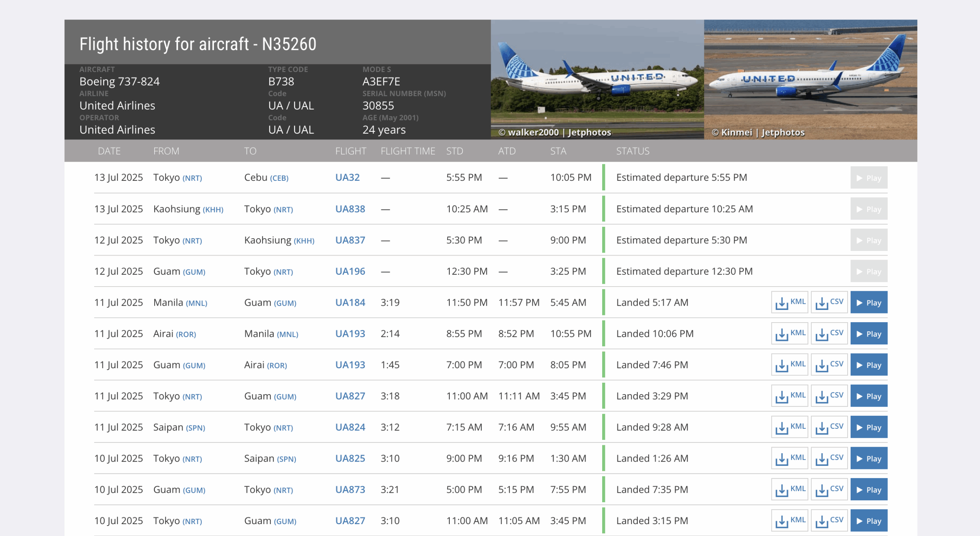Open flight number UA873 link

coord(350,490)
